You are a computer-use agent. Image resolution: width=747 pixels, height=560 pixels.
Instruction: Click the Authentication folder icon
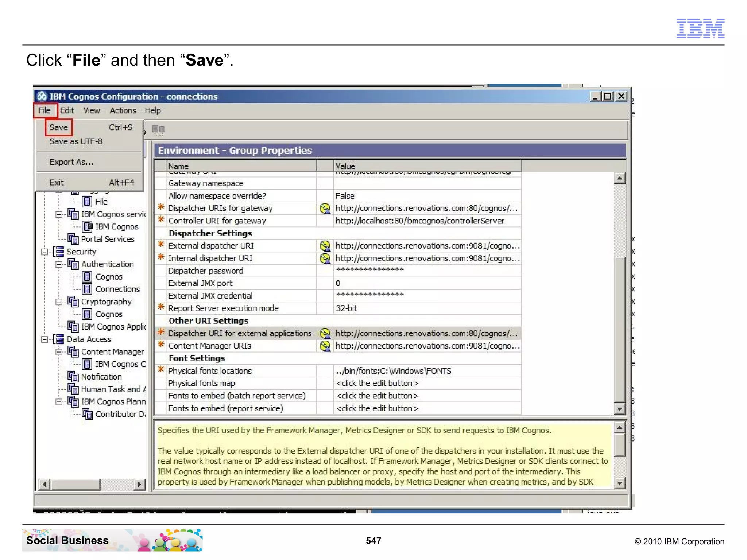(73, 264)
